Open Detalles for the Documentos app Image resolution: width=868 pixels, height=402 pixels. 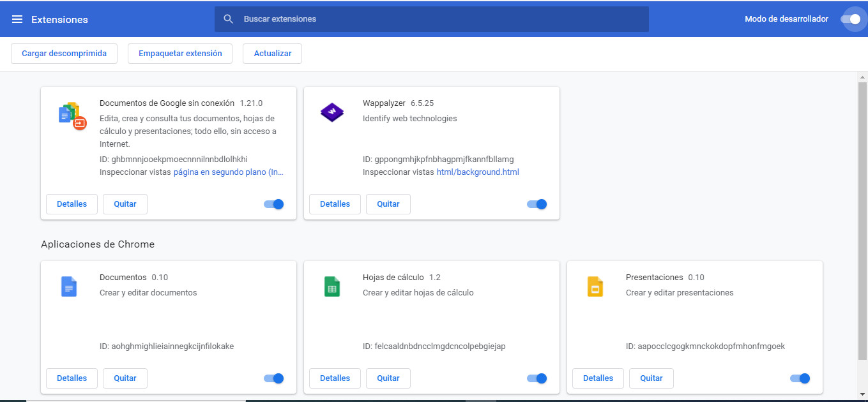(72, 378)
